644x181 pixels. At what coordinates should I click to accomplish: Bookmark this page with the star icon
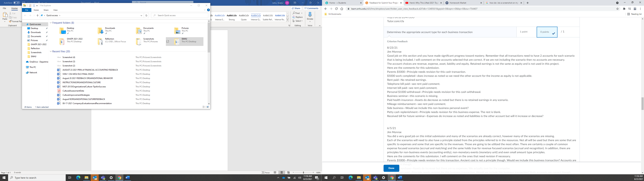pos(618,9)
